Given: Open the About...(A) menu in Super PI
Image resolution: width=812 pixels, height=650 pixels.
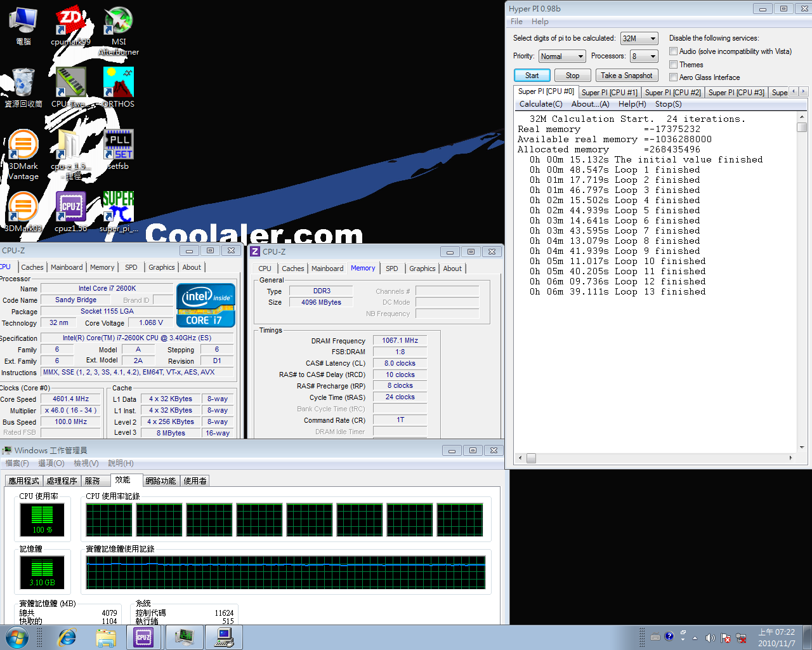Looking at the screenshot, I should coord(590,104).
